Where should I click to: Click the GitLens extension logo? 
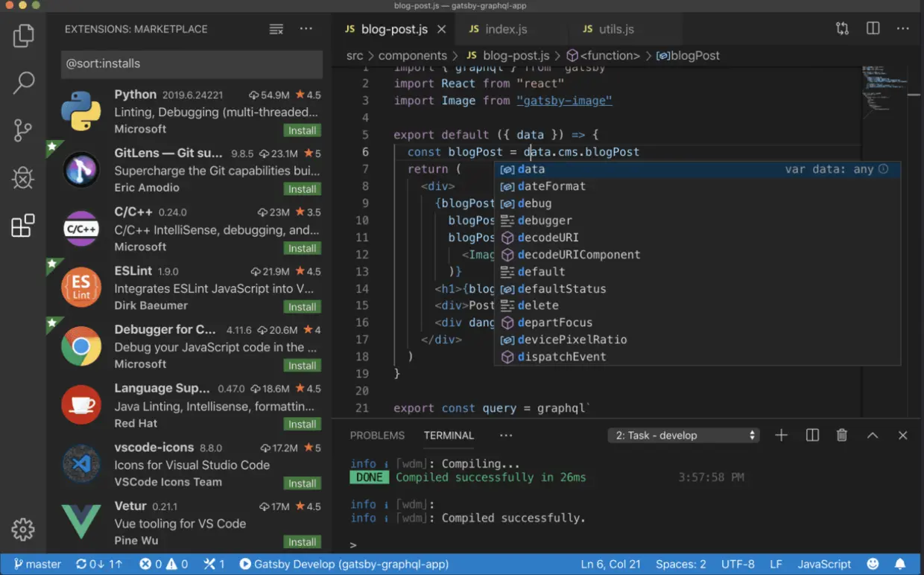(x=81, y=171)
